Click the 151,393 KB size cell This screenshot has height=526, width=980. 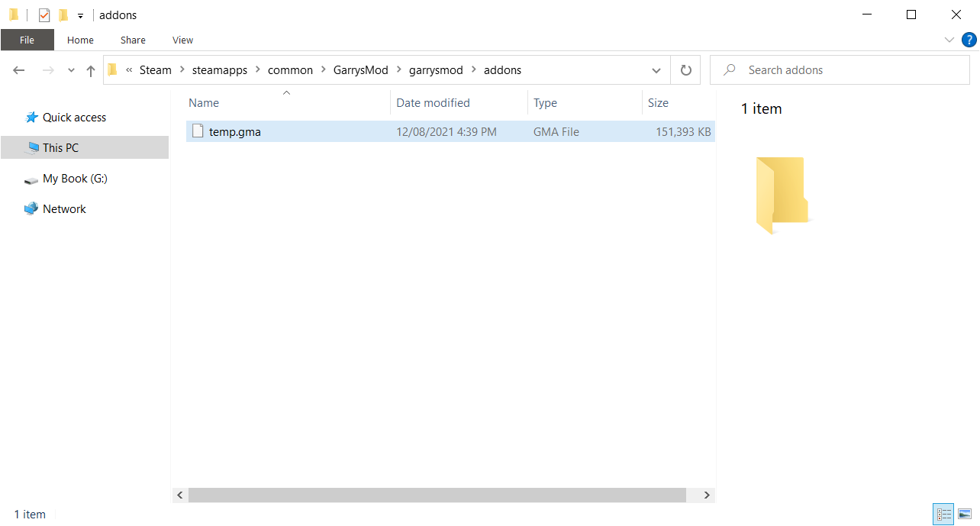[683, 132]
